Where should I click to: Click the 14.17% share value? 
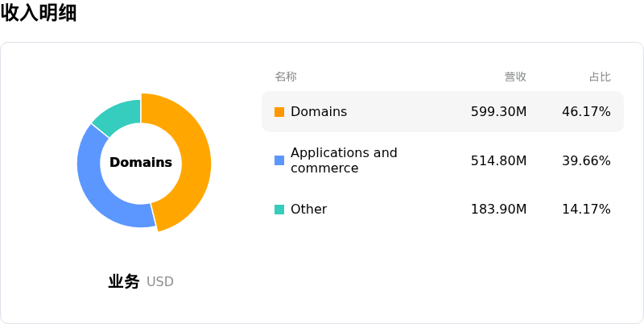(x=586, y=210)
